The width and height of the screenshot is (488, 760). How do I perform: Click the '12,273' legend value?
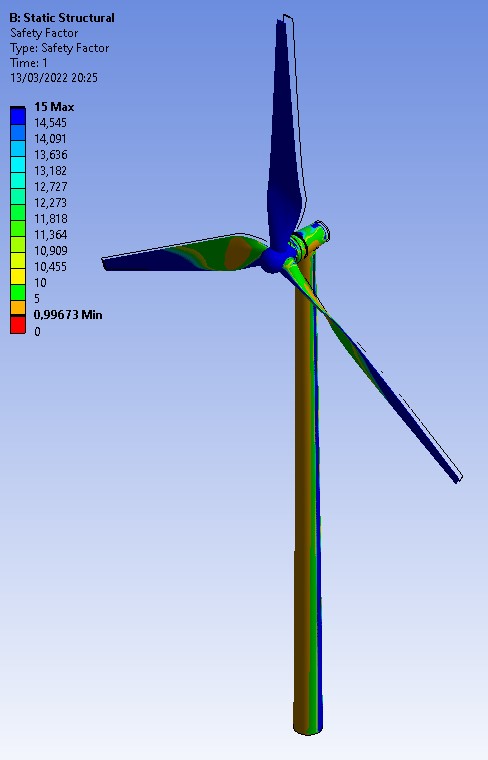coord(50,203)
